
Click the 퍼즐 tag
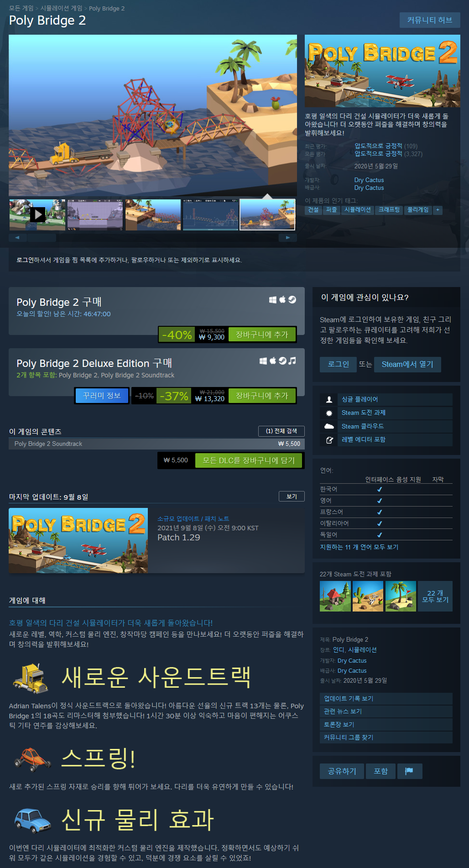[x=332, y=210]
